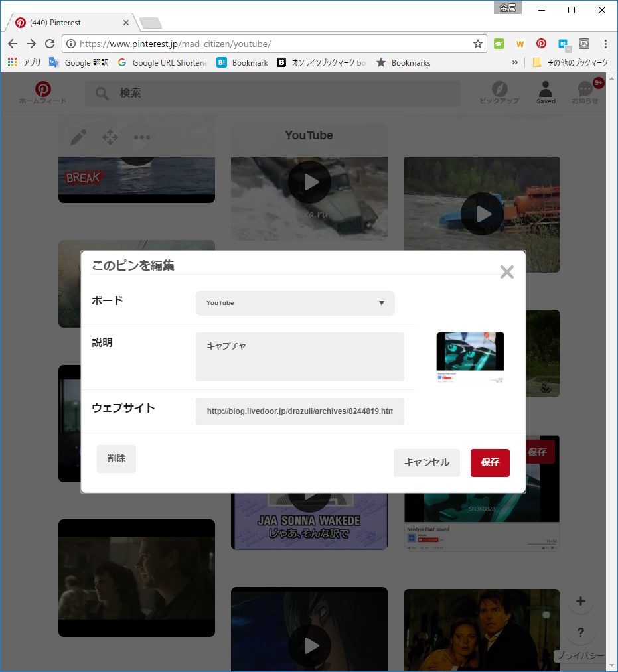Screen dimensions: 618x672
Task: Click the red 保存 button in dialog
Action: pyautogui.click(x=490, y=462)
